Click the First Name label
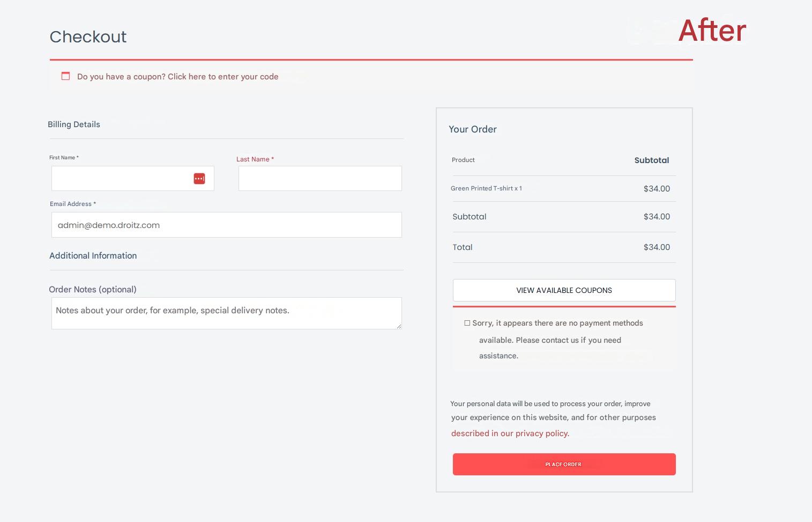 [x=64, y=158]
